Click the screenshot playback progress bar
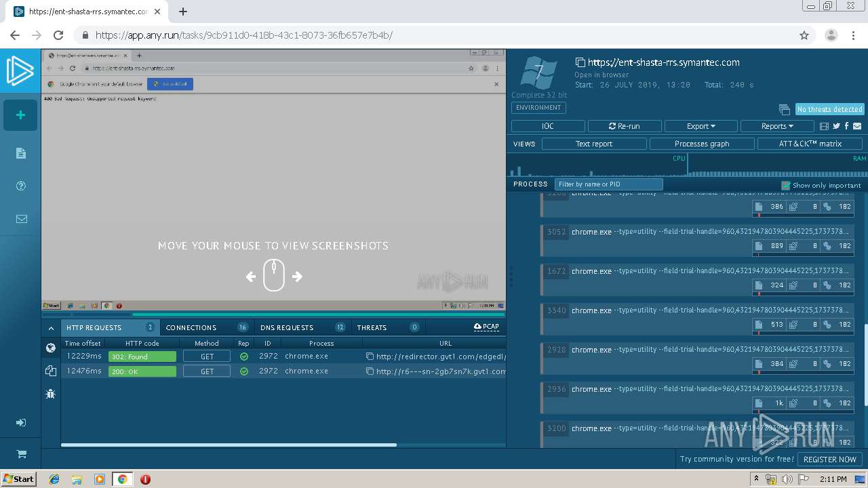Viewport: 868px width, 488px height. click(x=273, y=314)
